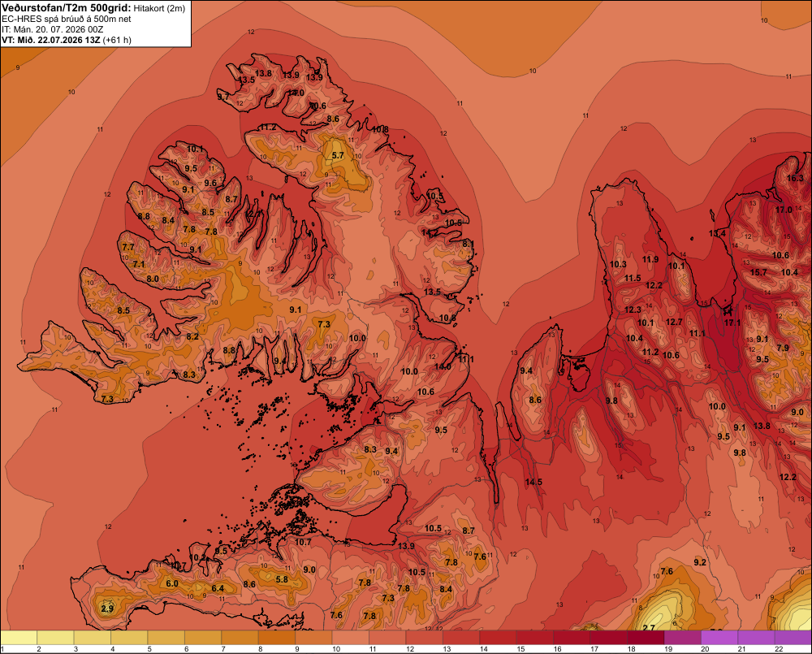Click the '6.0' temperature value
This screenshot has width=812, height=654.
(x=172, y=583)
